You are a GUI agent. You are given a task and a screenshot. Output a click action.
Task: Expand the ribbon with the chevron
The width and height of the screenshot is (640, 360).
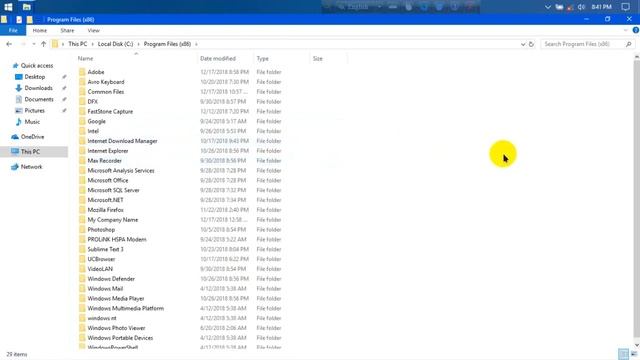tap(626, 30)
